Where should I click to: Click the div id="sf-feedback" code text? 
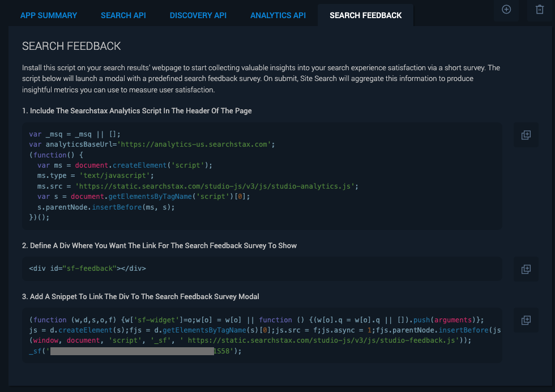[87, 269]
